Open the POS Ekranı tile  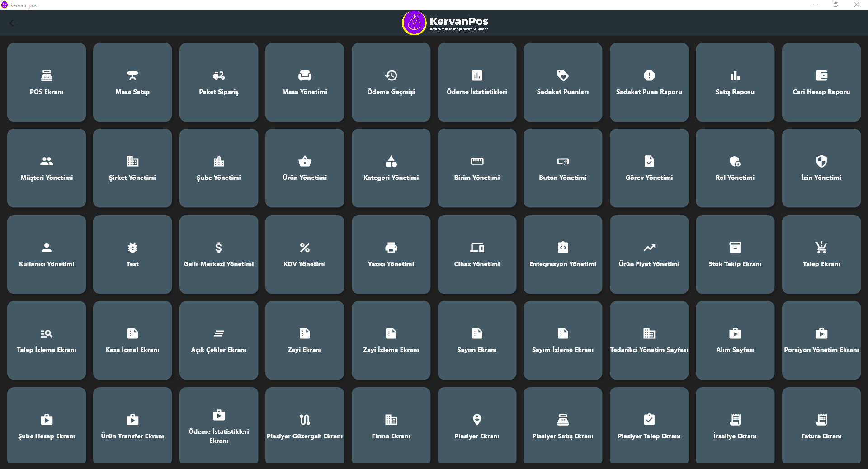(x=47, y=82)
